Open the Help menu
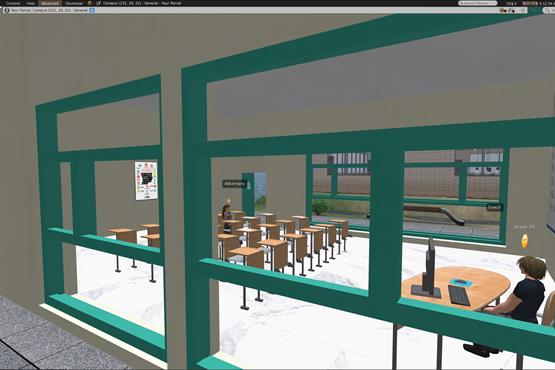 click(x=31, y=3)
